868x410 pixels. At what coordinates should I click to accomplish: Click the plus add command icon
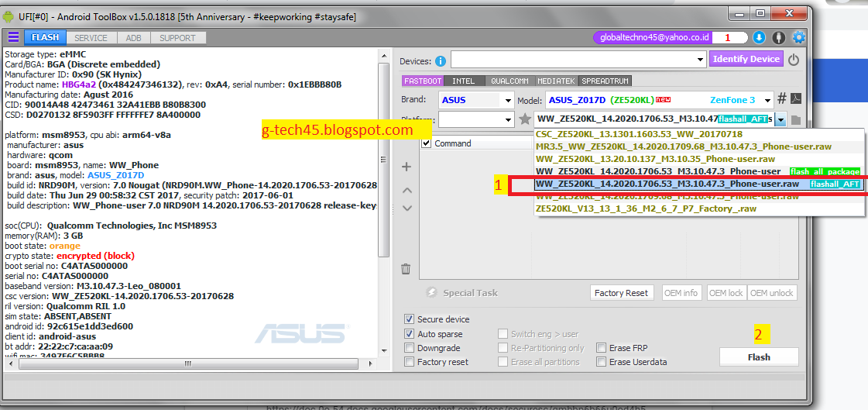pos(407,167)
